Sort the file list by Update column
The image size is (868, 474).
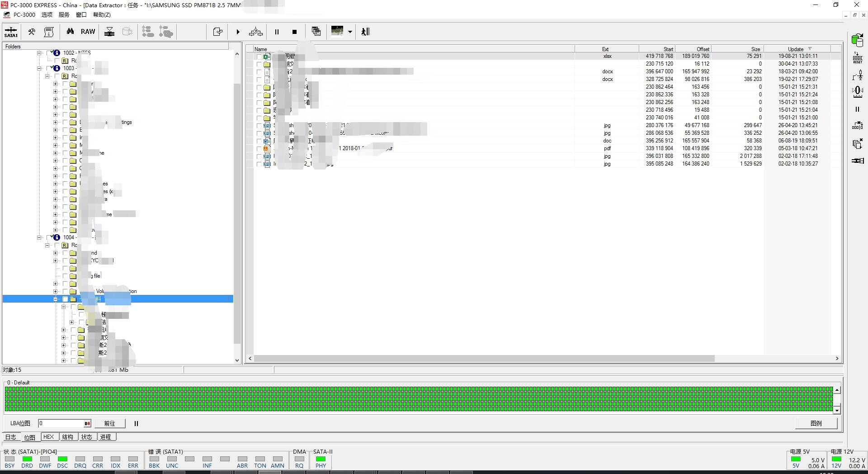[797, 49]
